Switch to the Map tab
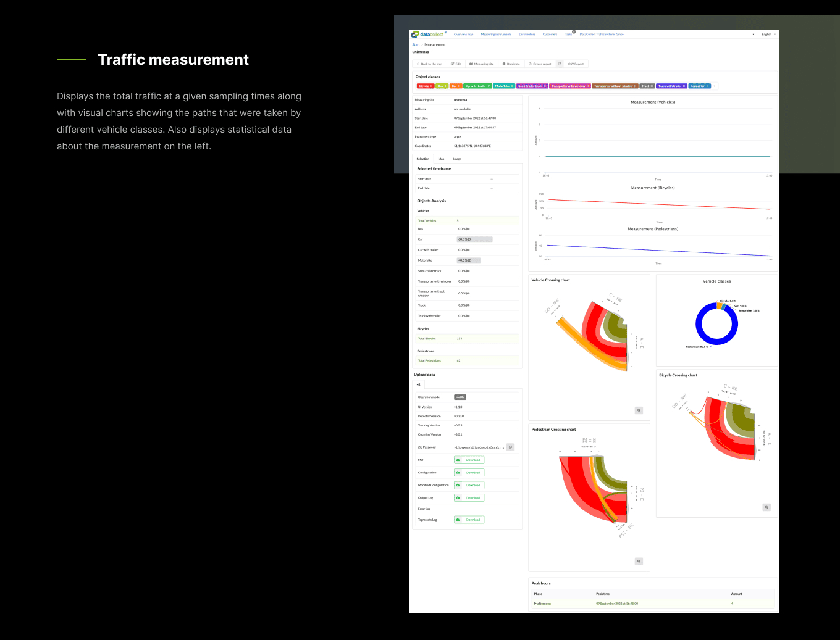The height and width of the screenshot is (640, 840). coord(441,159)
